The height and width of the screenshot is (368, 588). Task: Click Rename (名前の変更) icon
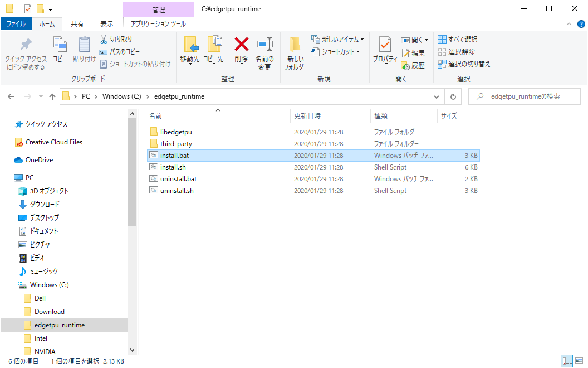pyautogui.click(x=264, y=44)
